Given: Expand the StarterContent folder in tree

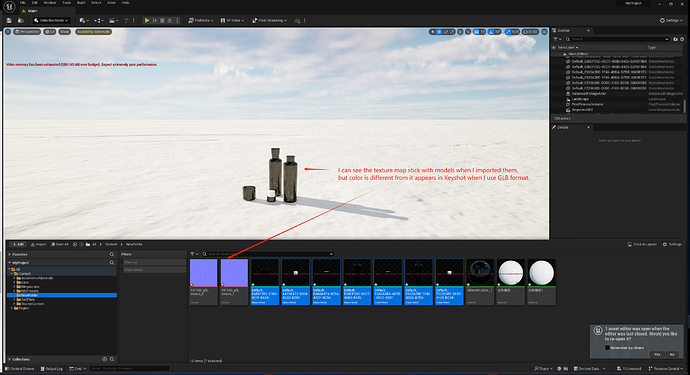Looking at the screenshot, I should pos(15,304).
